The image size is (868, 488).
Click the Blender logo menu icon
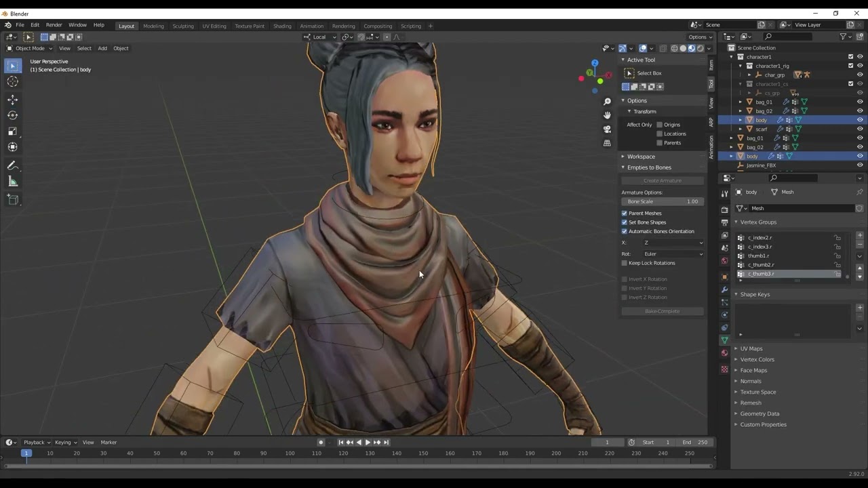coord(7,25)
